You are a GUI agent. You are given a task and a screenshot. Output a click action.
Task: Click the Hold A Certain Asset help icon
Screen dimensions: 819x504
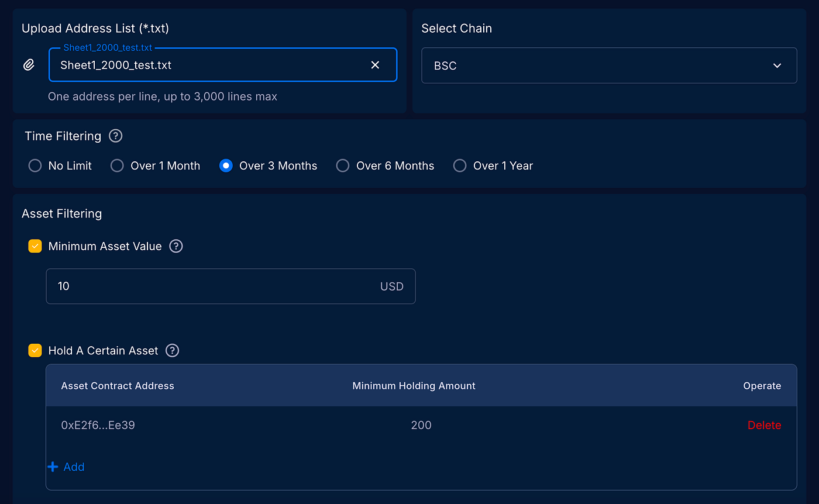172,351
